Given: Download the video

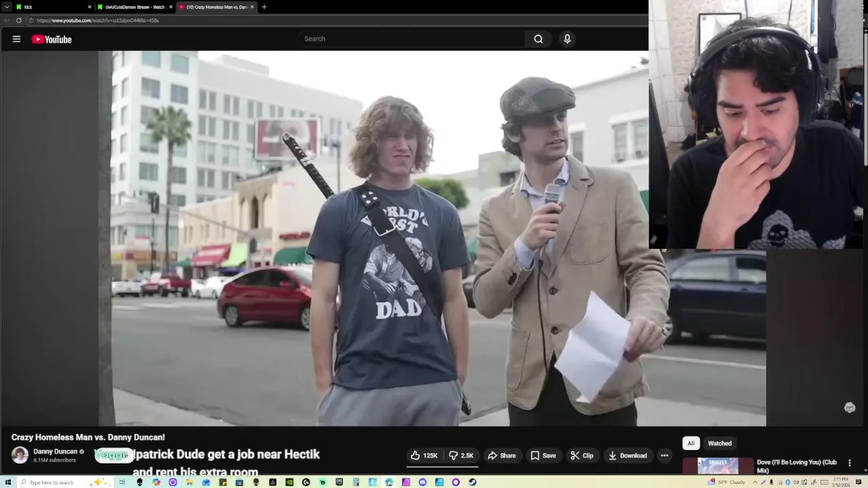Looking at the screenshot, I should click(627, 455).
